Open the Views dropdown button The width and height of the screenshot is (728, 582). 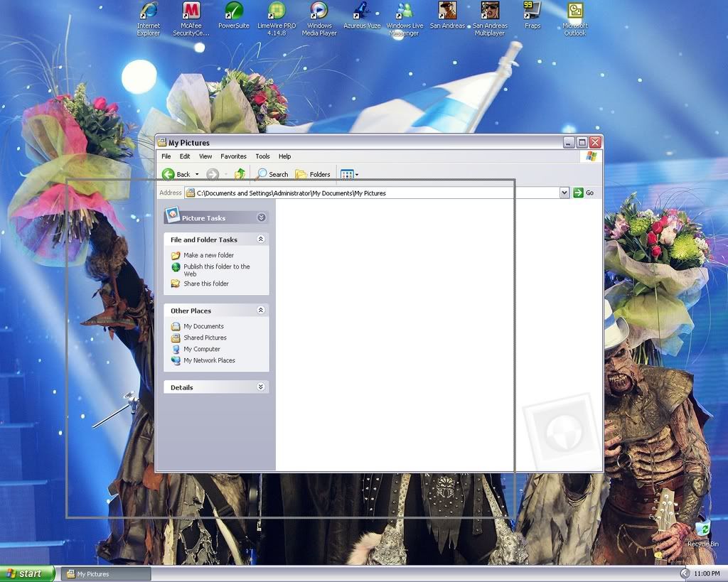coord(349,174)
